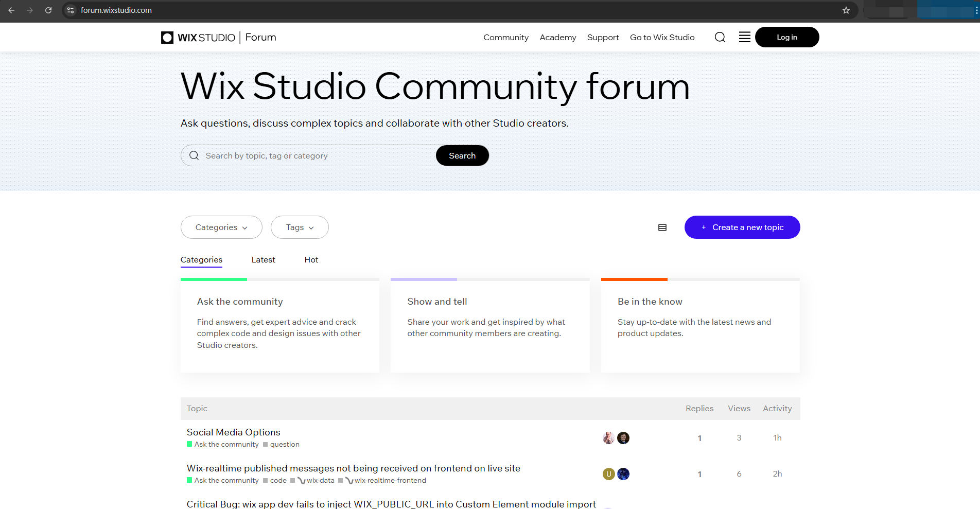Switch to the Latest tab
The width and height of the screenshot is (980, 509).
point(263,260)
